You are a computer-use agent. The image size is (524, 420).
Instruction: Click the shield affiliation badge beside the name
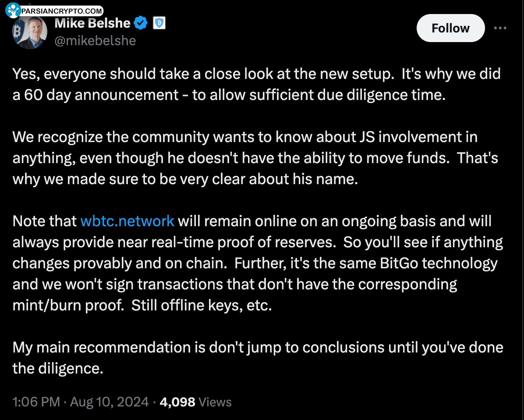[x=159, y=23]
